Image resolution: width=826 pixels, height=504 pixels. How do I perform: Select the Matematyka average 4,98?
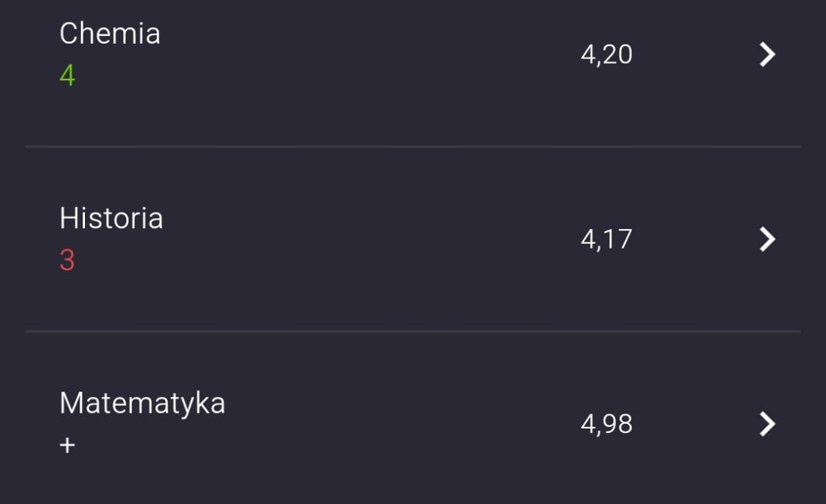pyautogui.click(x=606, y=424)
